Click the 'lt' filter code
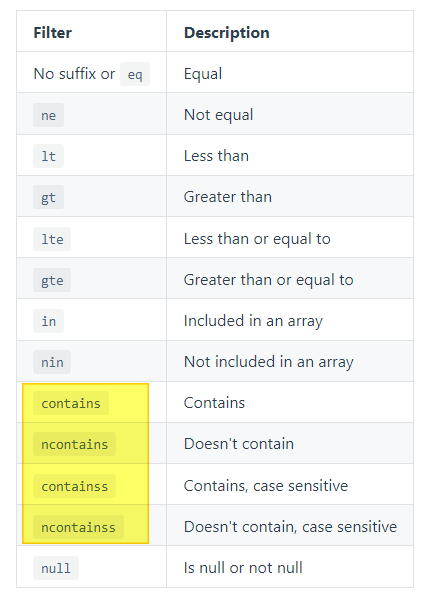439x599 pixels. click(49, 156)
